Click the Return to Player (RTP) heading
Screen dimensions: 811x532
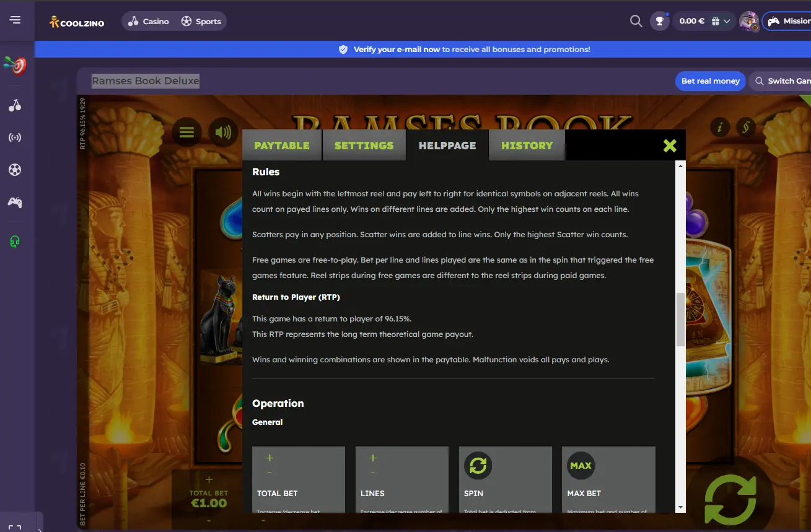pos(296,297)
